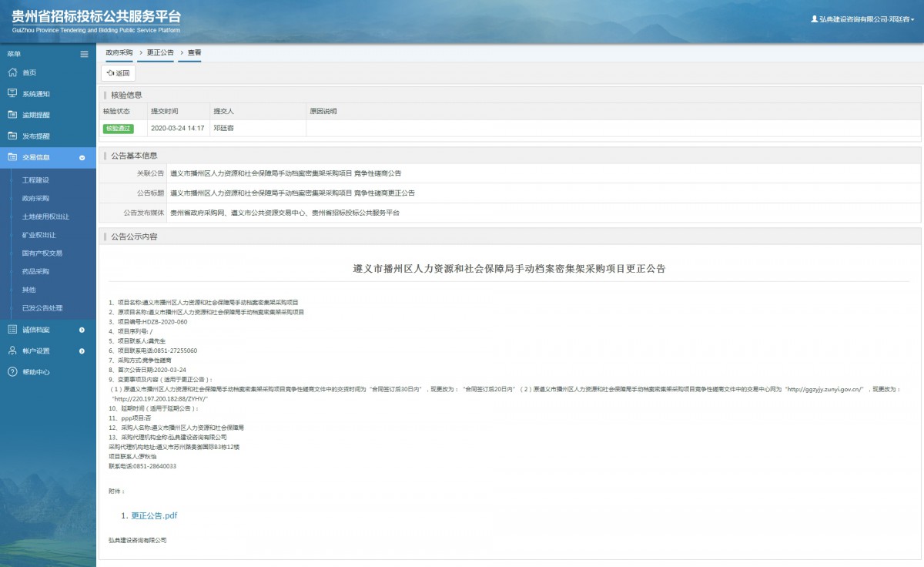Collapse 交易信息 menu with its arrow
The height and width of the screenshot is (567, 924).
click(x=82, y=158)
